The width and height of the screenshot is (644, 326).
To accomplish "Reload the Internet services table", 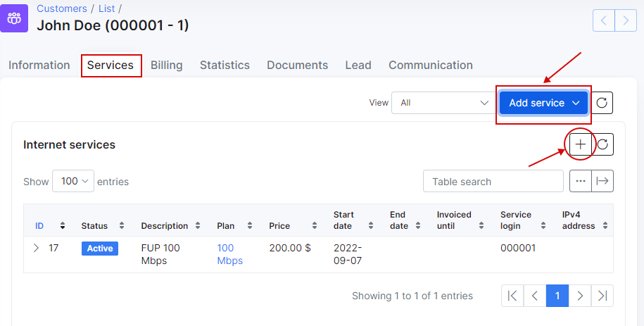I will 602,144.
